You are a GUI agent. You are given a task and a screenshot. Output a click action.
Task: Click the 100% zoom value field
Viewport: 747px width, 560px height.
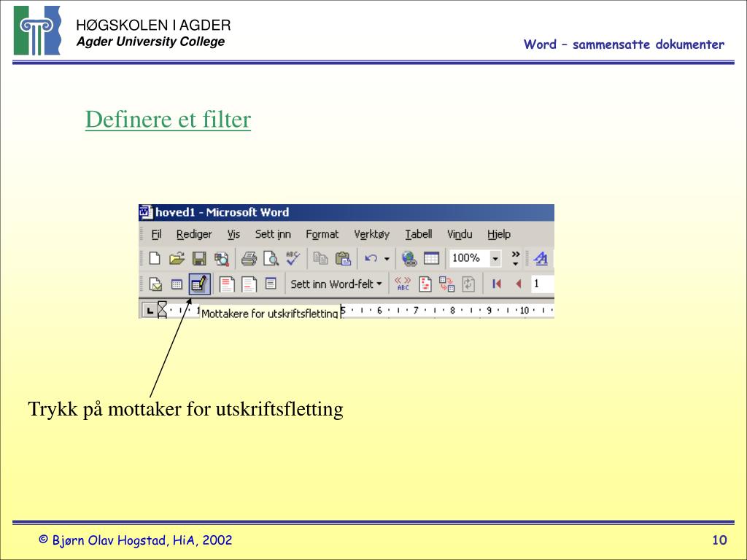(x=469, y=258)
